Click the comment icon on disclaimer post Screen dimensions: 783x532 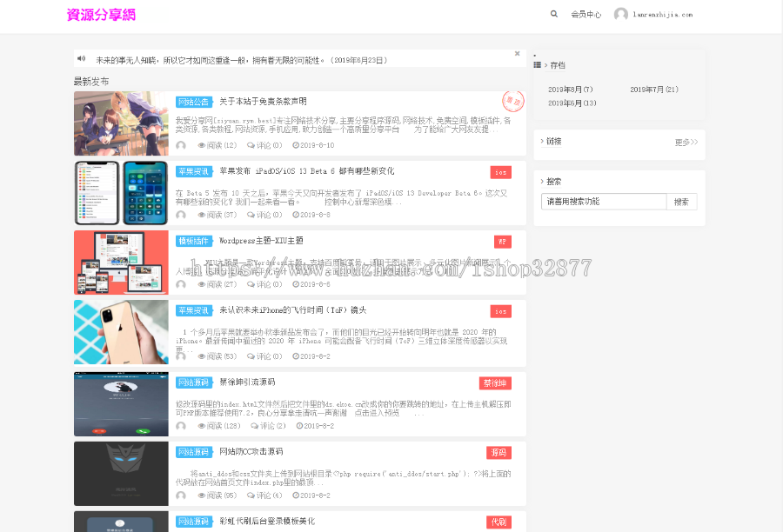251,145
